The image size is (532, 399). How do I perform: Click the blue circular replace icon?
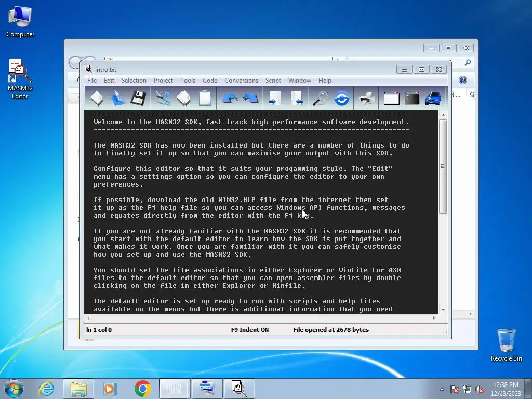tap(342, 98)
